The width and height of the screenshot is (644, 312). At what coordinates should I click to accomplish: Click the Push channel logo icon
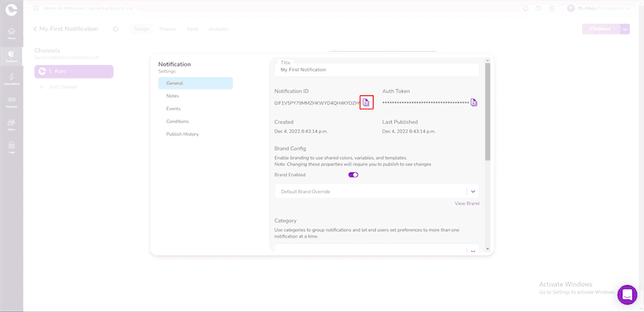click(42, 71)
